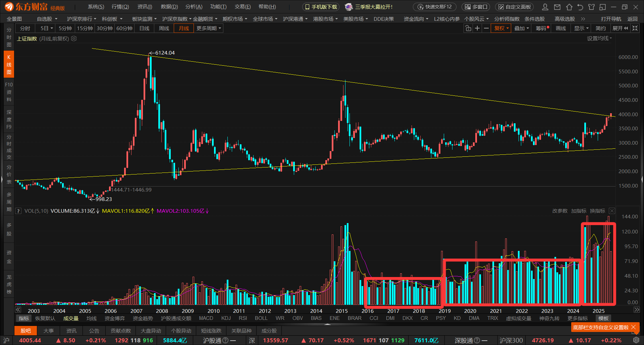The height and width of the screenshot is (345, 644).
Task: Open the user account icon
Action: 545,7
